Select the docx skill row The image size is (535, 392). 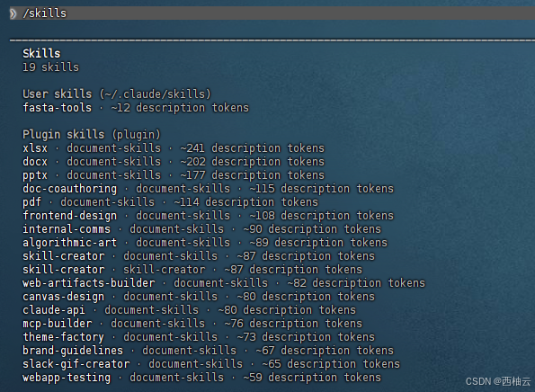174,162
